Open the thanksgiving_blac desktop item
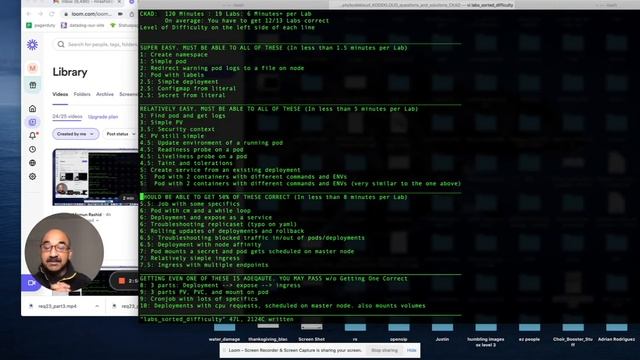 pyautogui.click(x=268, y=333)
